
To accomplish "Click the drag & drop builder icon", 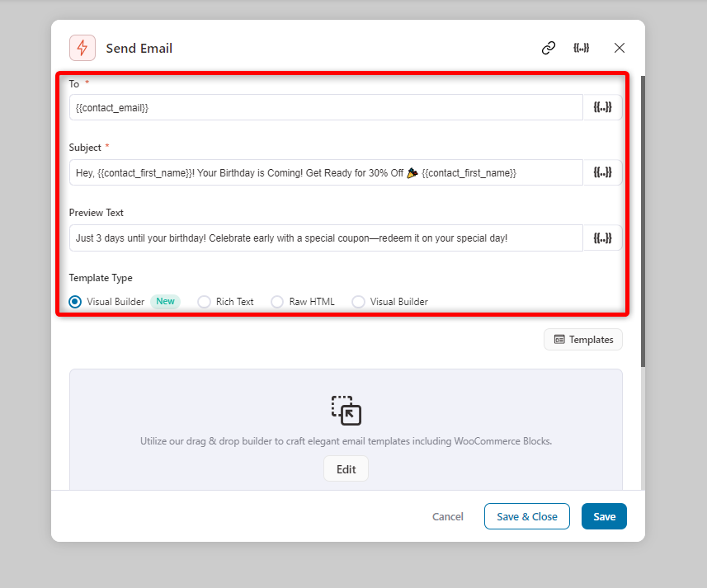I will click(346, 411).
